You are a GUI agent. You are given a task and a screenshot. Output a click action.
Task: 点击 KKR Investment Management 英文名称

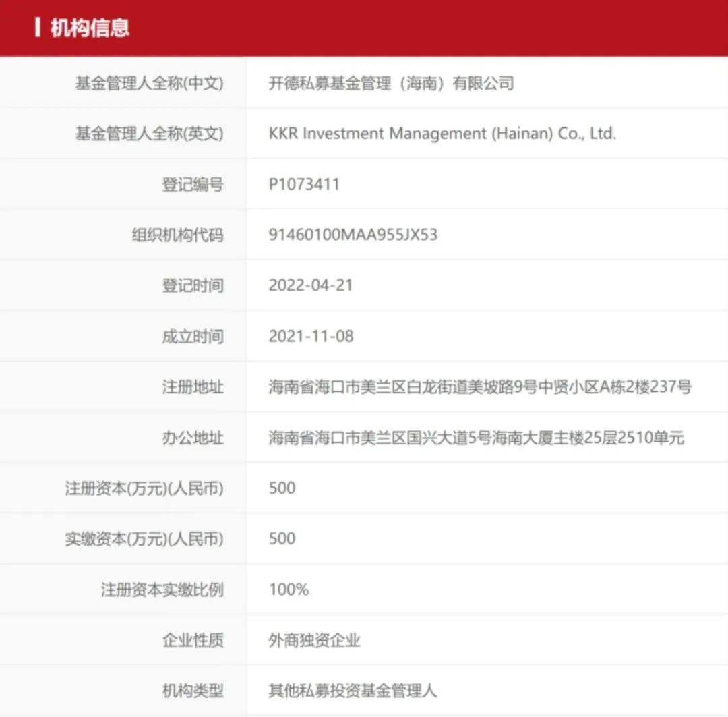tap(442, 134)
